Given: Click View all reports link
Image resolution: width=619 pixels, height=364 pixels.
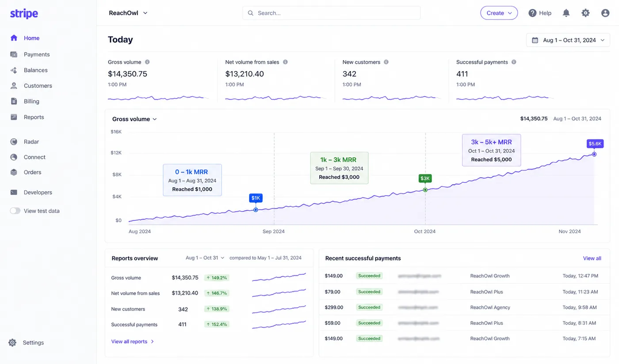Looking at the screenshot, I should coord(133,341).
